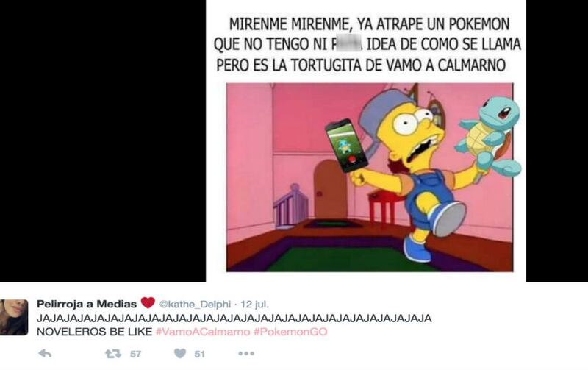Image resolution: width=588 pixels, height=370 pixels.
Task: Open the Bart Simpson meme image
Action: [370, 177]
